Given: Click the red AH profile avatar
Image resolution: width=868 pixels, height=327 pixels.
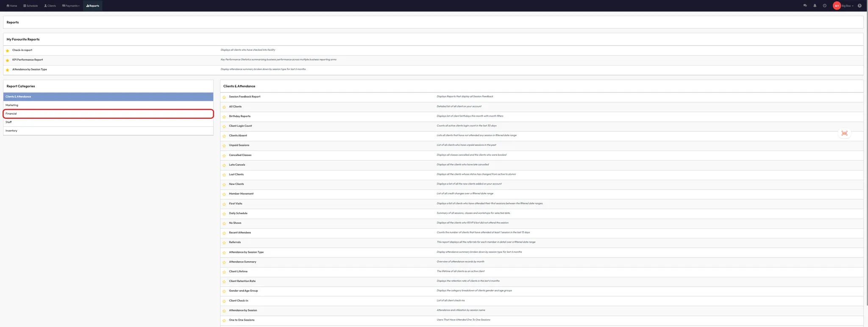Looking at the screenshot, I should point(837,6).
